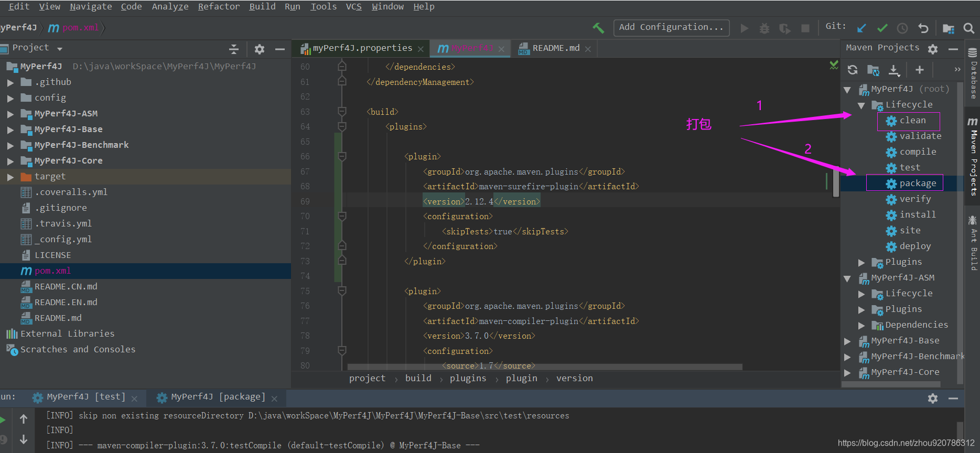Open the Ant Build side tool window
The height and width of the screenshot is (453, 980).
tap(973, 243)
